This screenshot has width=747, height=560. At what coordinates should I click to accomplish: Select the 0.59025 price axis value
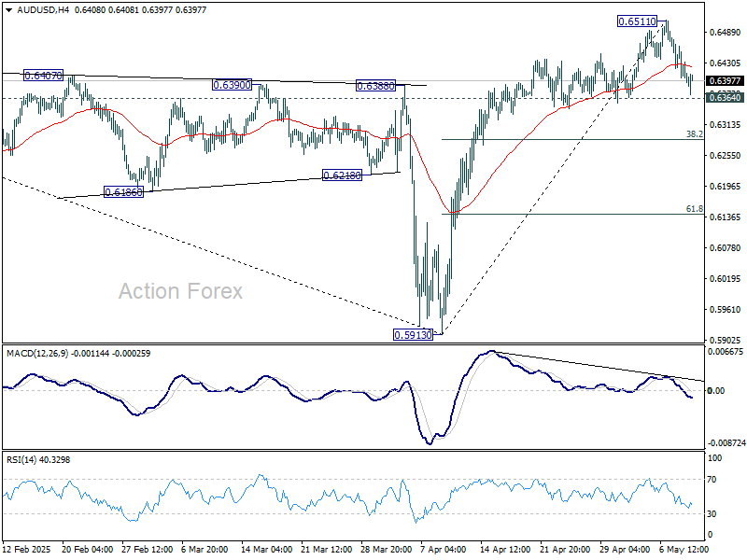tap(726, 341)
